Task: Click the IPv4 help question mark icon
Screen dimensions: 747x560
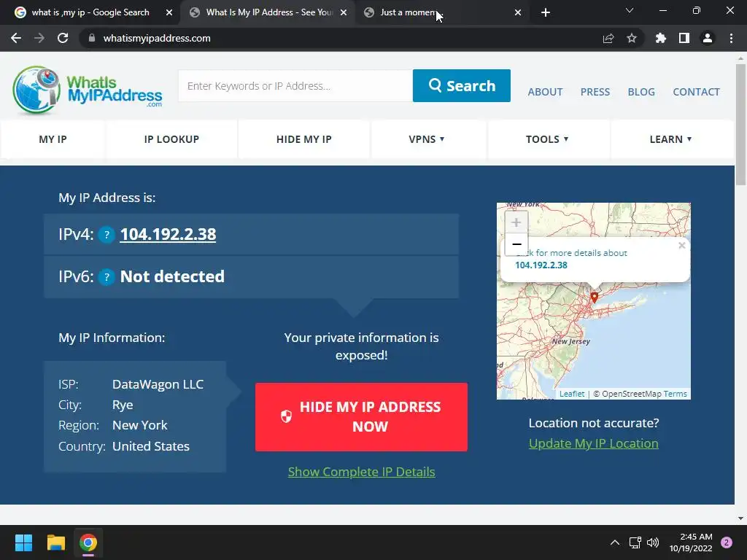Action: (107, 234)
